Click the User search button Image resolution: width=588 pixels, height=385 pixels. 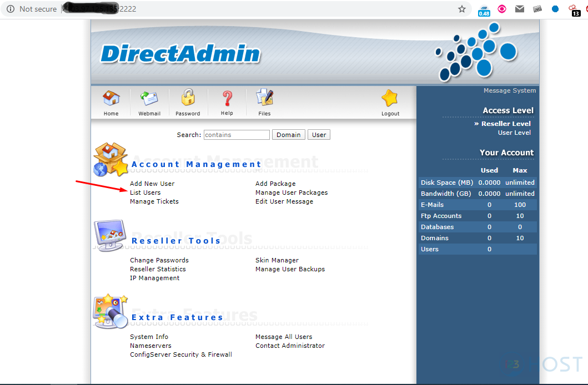pyautogui.click(x=319, y=135)
